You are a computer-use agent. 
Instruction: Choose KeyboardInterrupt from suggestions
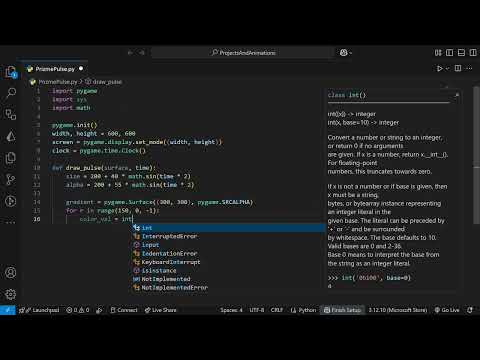(x=229, y=262)
